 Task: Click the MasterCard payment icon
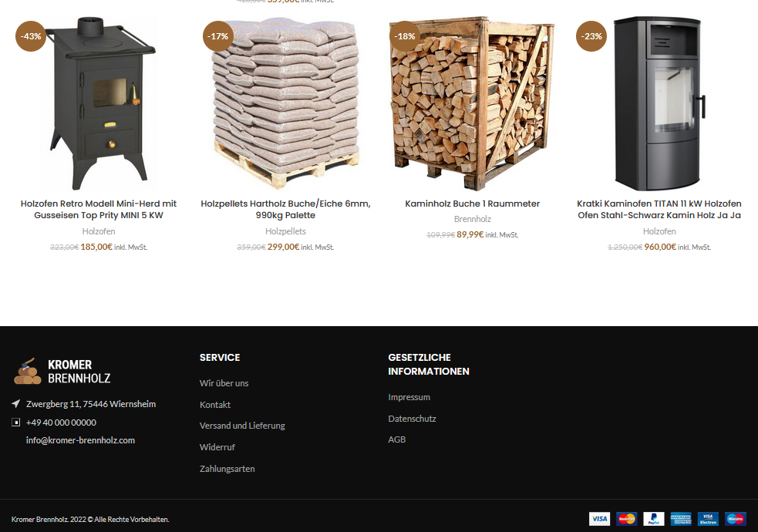[x=626, y=519]
